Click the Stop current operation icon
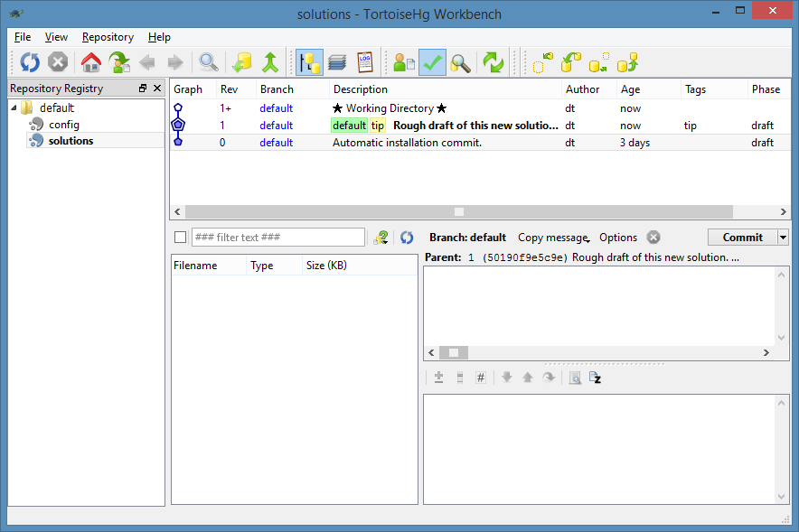The image size is (799, 532). (x=58, y=62)
